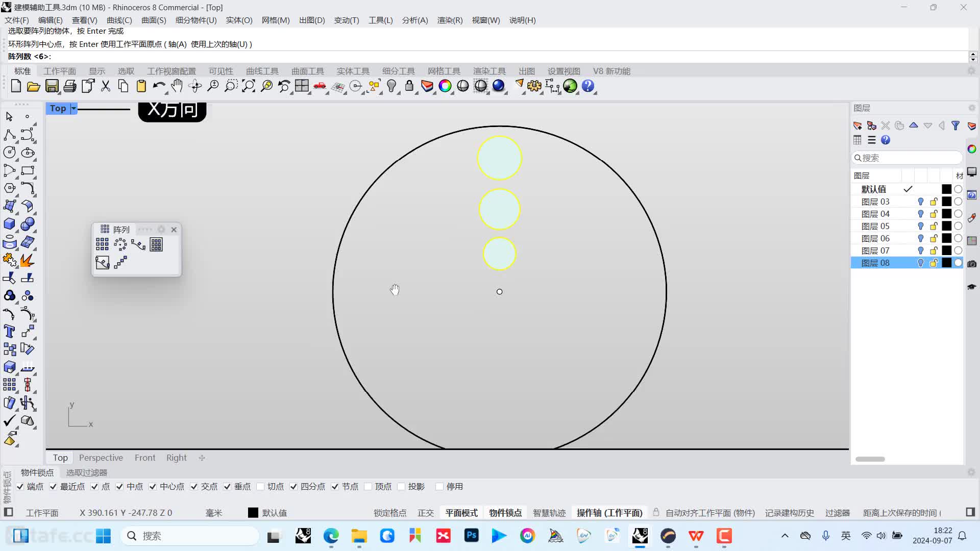Toggle visibility of 图层 07 layer
The height and width of the screenshot is (551, 980).
(x=921, y=251)
